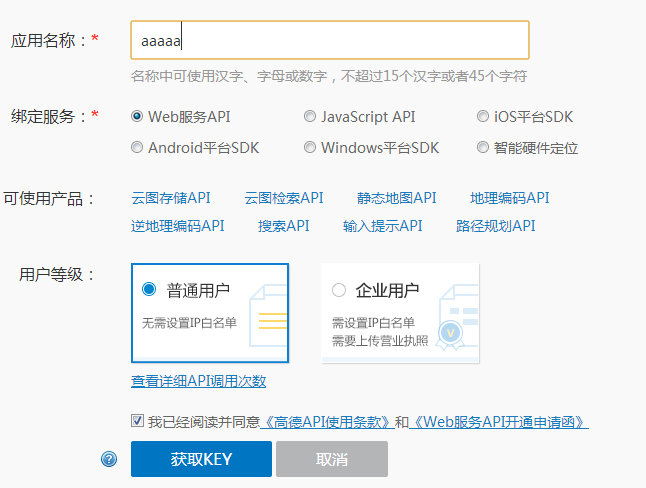Screen dimensions: 646x488
Task: Open the 云图检索API product link
Action: (284, 198)
